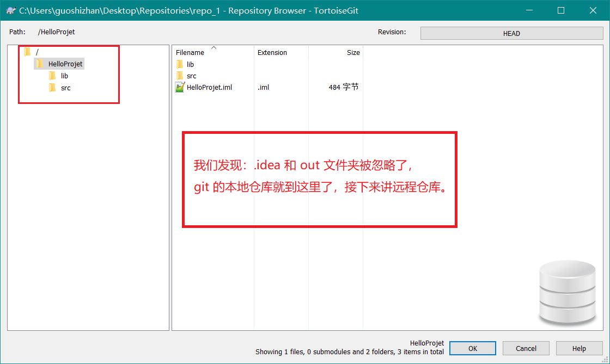Maximize the Repository Browser window
This screenshot has height=364, width=610.
(x=561, y=10)
